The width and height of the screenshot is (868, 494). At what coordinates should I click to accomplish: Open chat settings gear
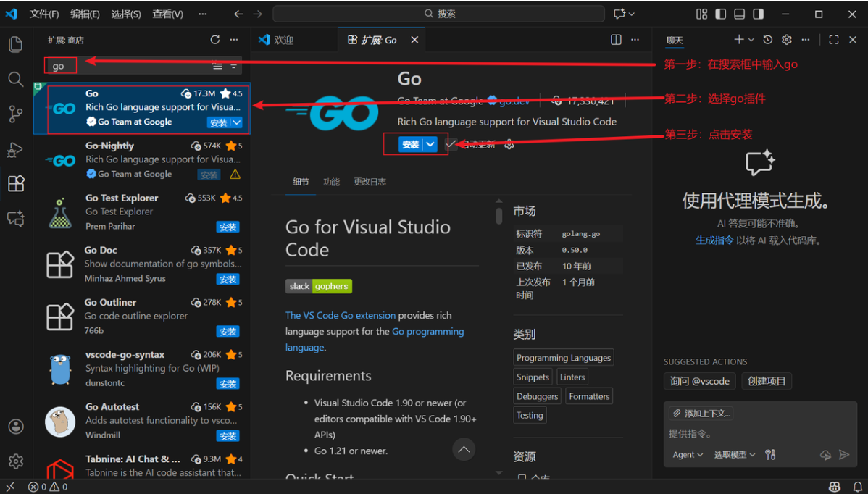point(786,39)
